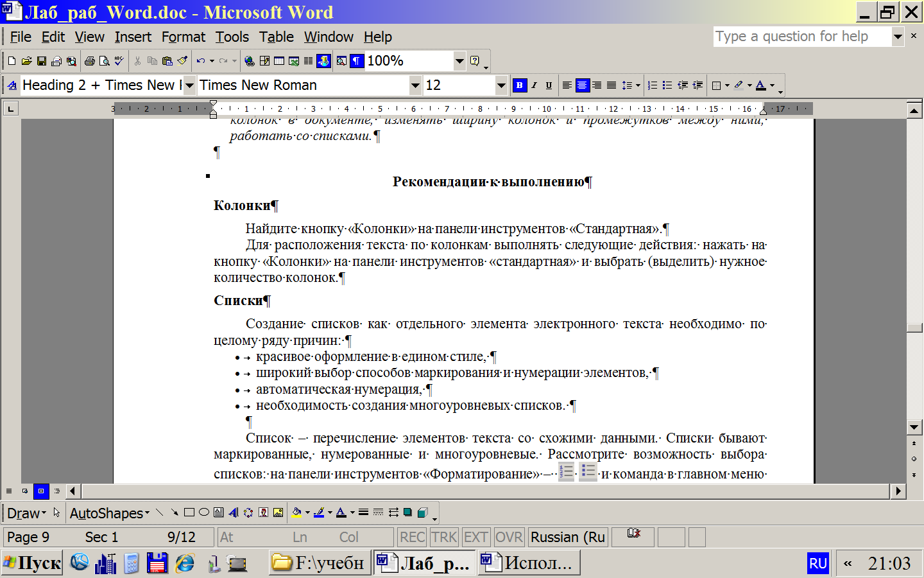Image resolution: width=924 pixels, height=578 pixels.
Task: Save the document with the floppy icon
Action: click(42, 61)
